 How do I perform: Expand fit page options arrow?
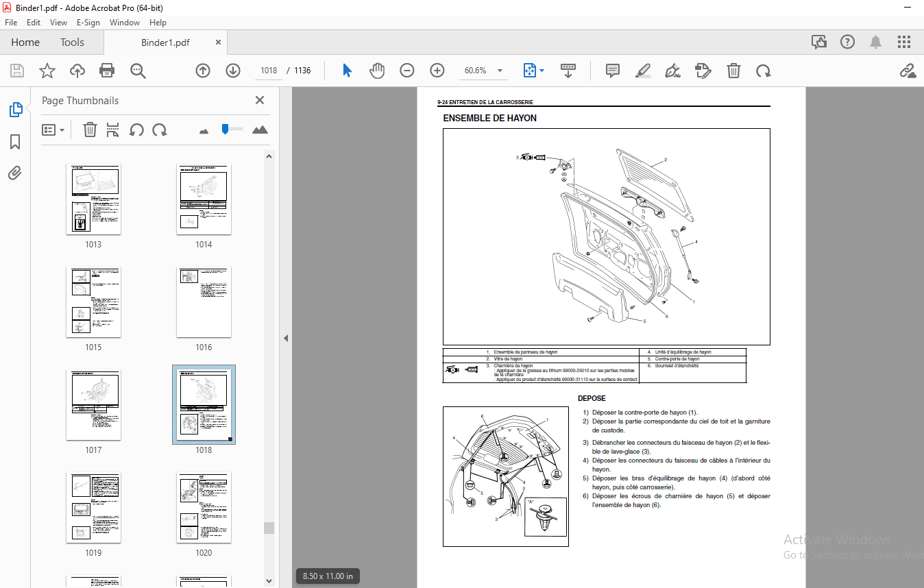(542, 71)
